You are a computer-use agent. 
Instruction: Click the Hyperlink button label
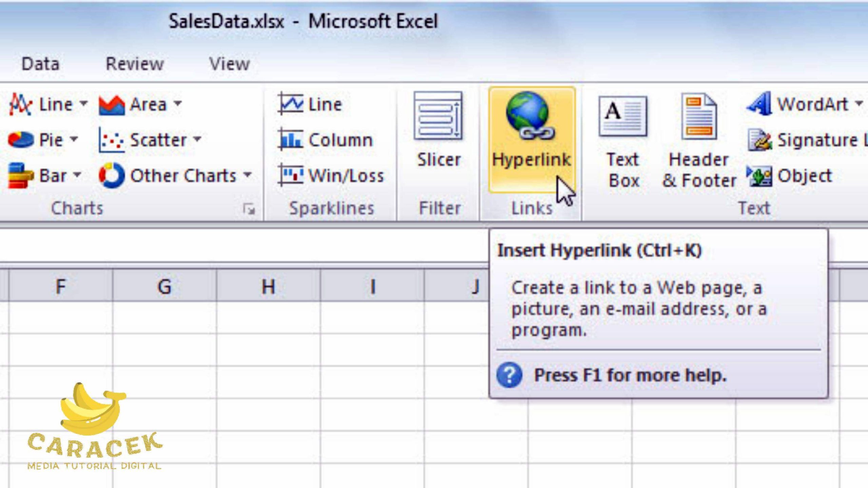[x=532, y=160]
